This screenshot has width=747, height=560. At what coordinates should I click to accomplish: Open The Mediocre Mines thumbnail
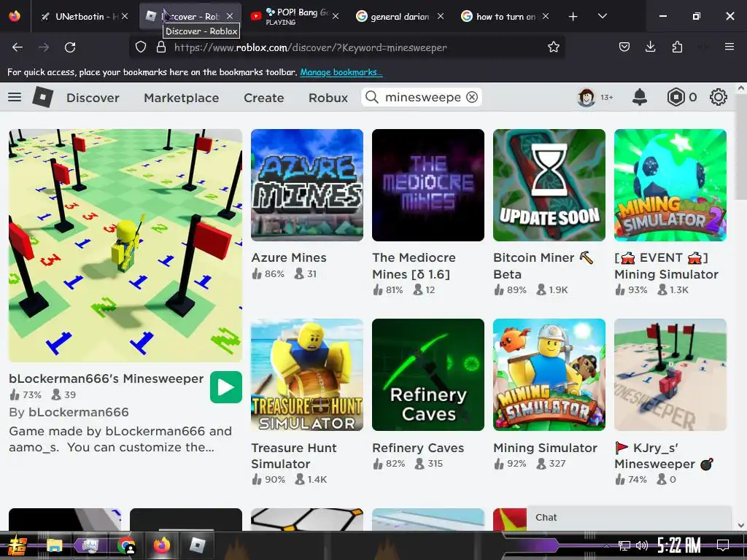pos(427,184)
